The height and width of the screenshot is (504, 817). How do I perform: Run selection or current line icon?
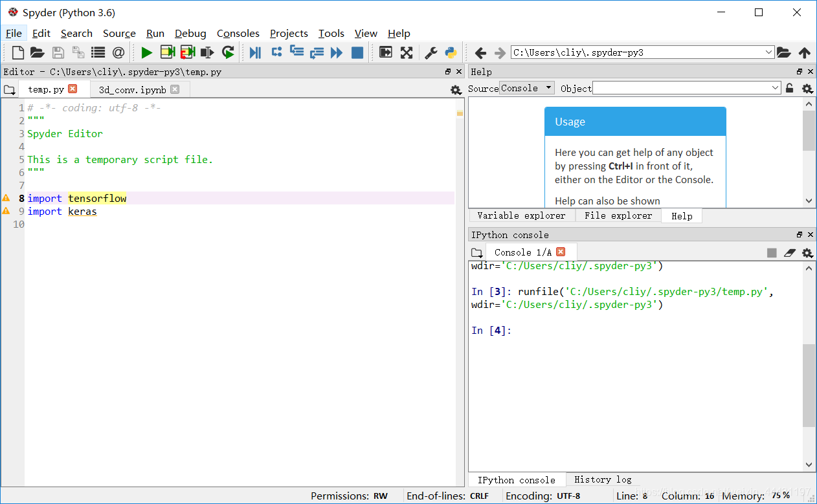pos(207,52)
